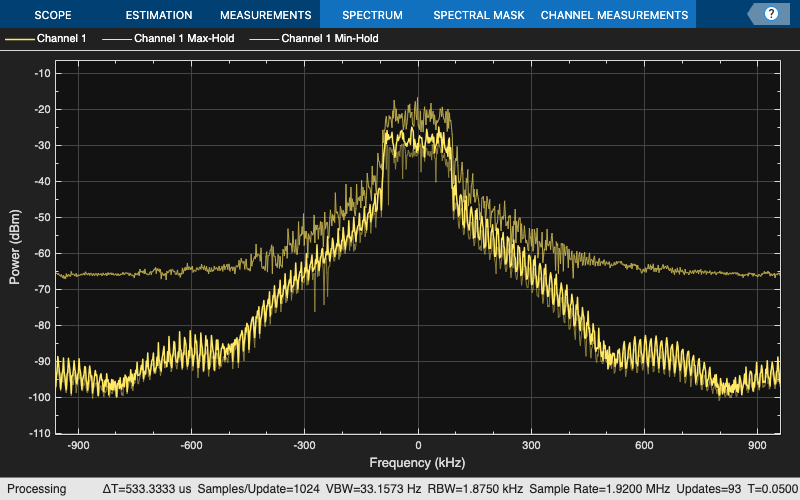Click the -110 power tick label
This screenshot has height=500, width=800.
[x=40, y=434]
